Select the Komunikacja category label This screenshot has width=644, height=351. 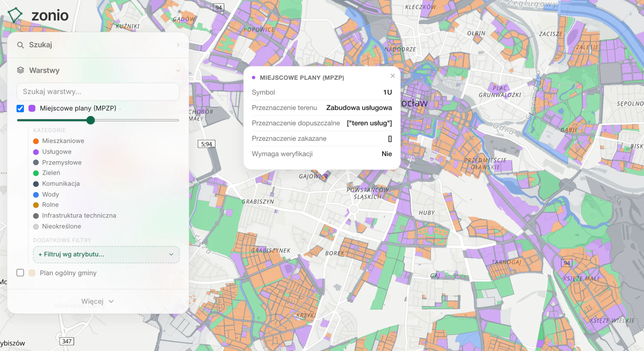pos(61,183)
